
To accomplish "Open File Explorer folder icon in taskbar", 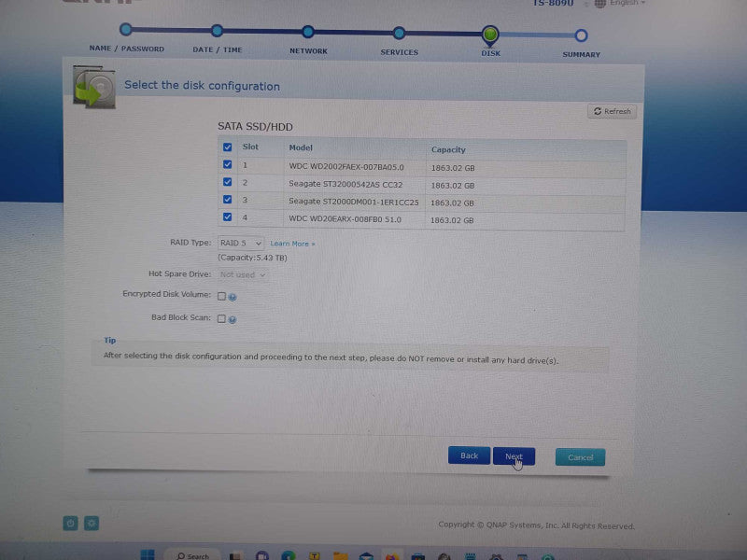I will click(x=340, y=555).
